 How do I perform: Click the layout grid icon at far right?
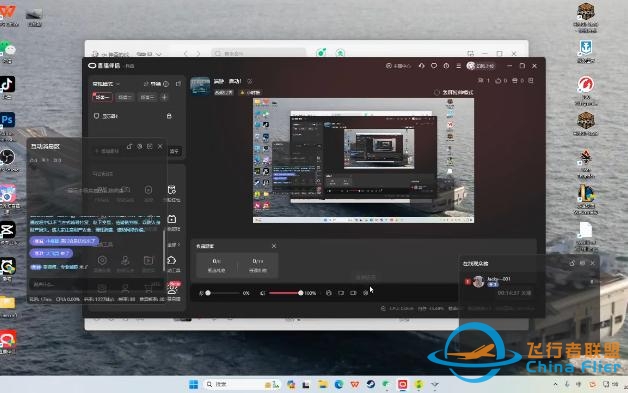(531, 81)
